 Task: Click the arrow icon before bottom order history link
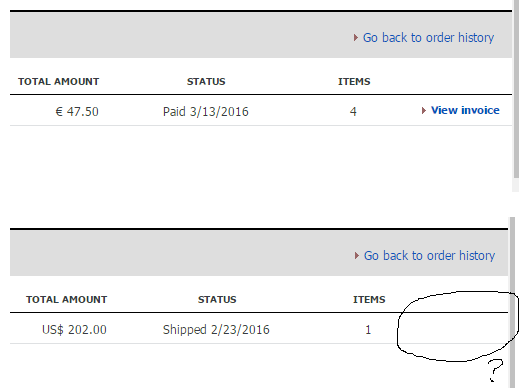(x=357, y=256)
